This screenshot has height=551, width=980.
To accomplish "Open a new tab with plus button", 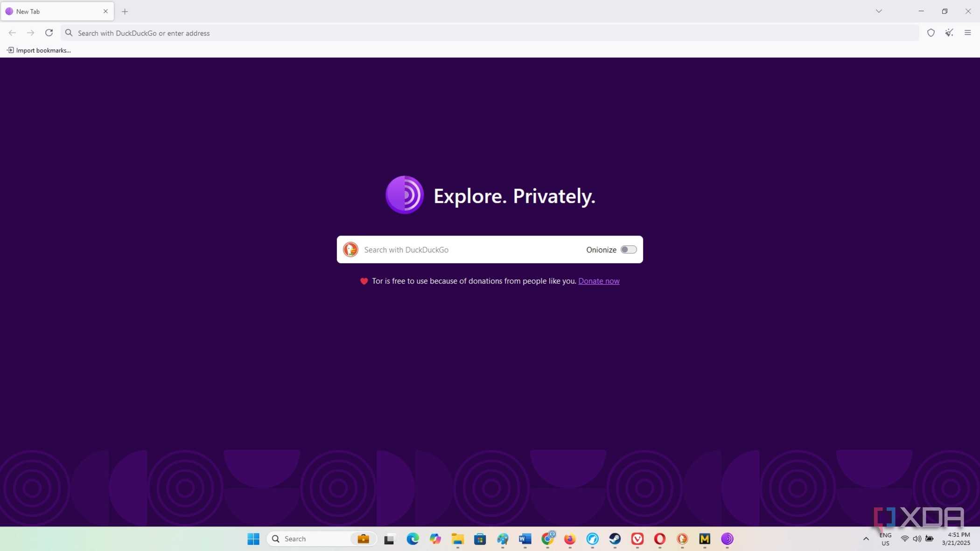I will click(x=125, y=11).
